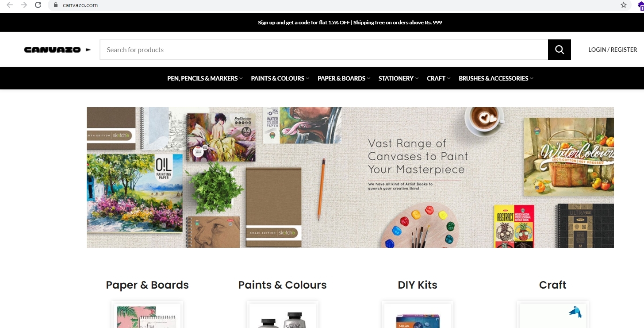Open the Craft menu
The height and width of the screenshot is (328, 644).
pos(438,78)
